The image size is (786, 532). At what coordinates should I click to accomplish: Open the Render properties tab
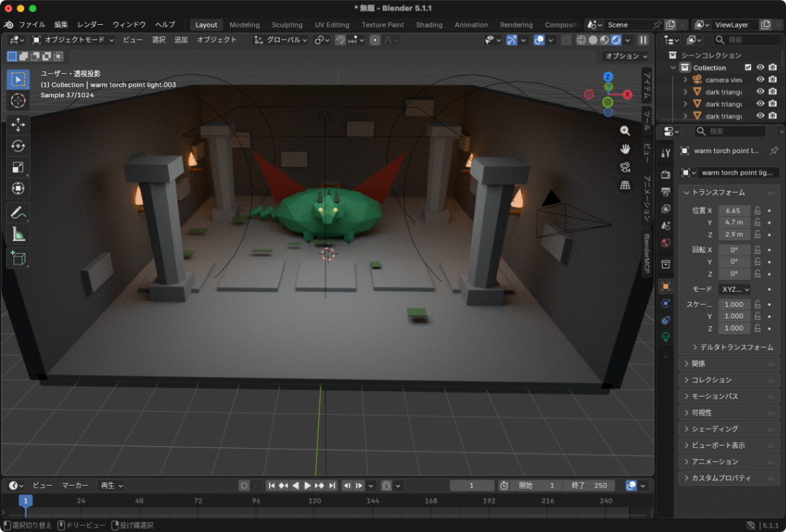click(666, 174)
